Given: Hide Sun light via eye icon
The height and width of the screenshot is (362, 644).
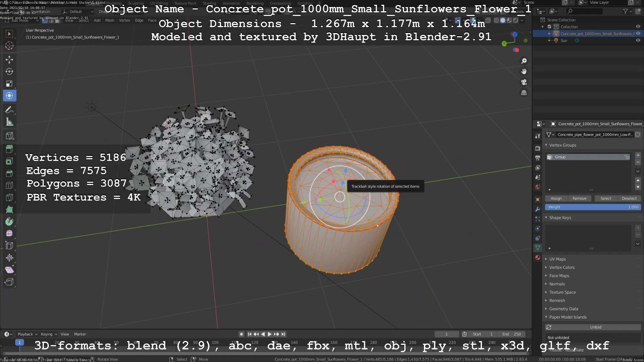Looking at the screenshot, I should point(638,40).
